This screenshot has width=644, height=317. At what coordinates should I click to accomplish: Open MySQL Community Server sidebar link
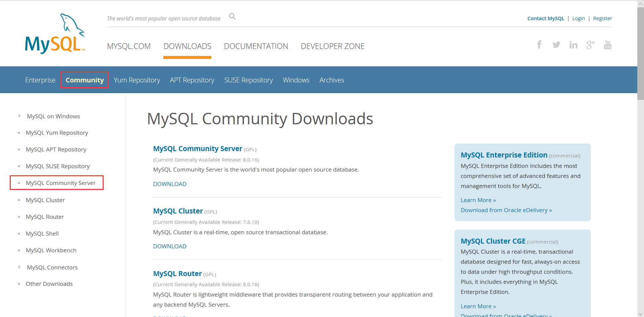click(x=61, y=183)
